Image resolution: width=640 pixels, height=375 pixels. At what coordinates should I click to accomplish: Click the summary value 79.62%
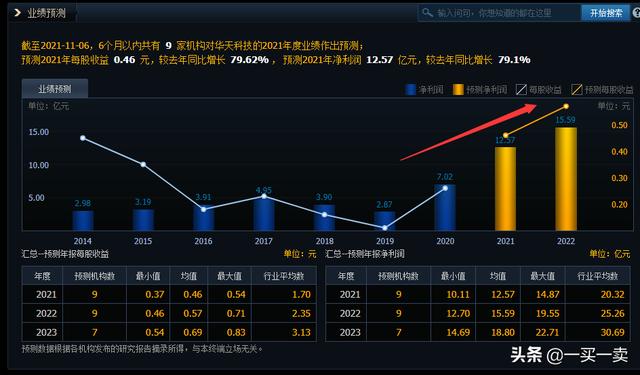[x=249, y=60]
